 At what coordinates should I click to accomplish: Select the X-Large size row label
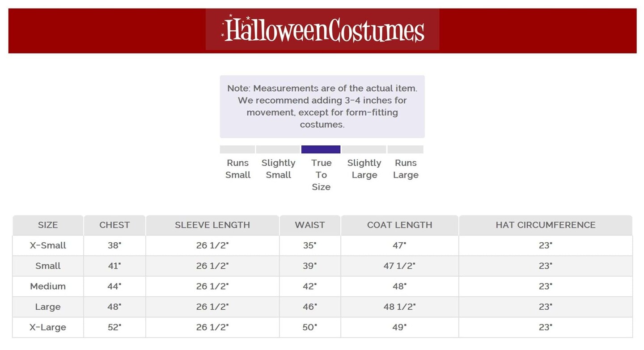coord(48,327)
